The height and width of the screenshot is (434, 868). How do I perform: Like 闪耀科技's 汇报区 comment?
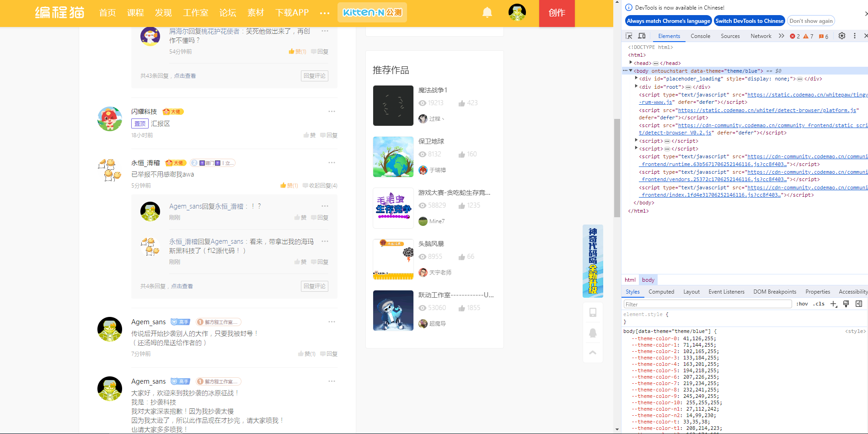tap(310, 135)
